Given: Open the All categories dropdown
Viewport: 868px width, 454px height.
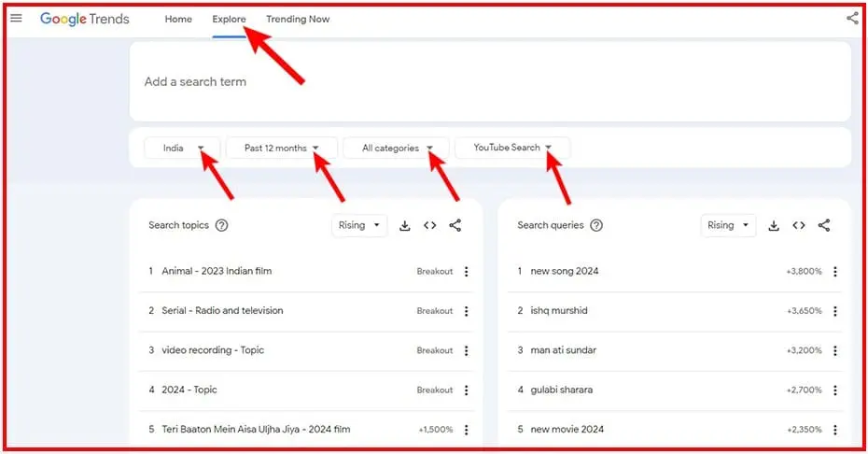Looking at the screenshot, I should point(396,148).
